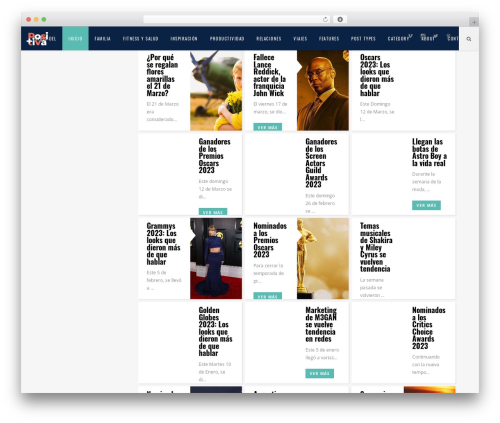Screen dimensions: 500x423
Task: Click VER MÁS on Nominados Premios Oscars card
Action: (x=267, y=296)
